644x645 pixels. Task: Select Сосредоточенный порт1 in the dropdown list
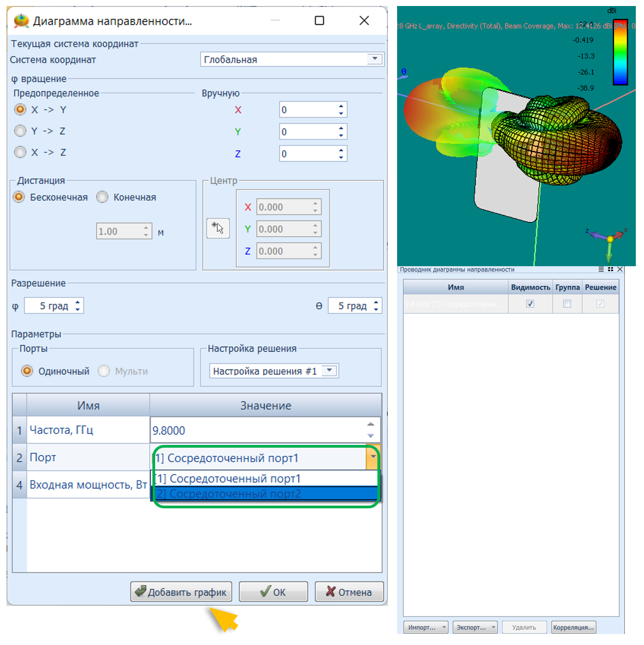coord(265,479)
